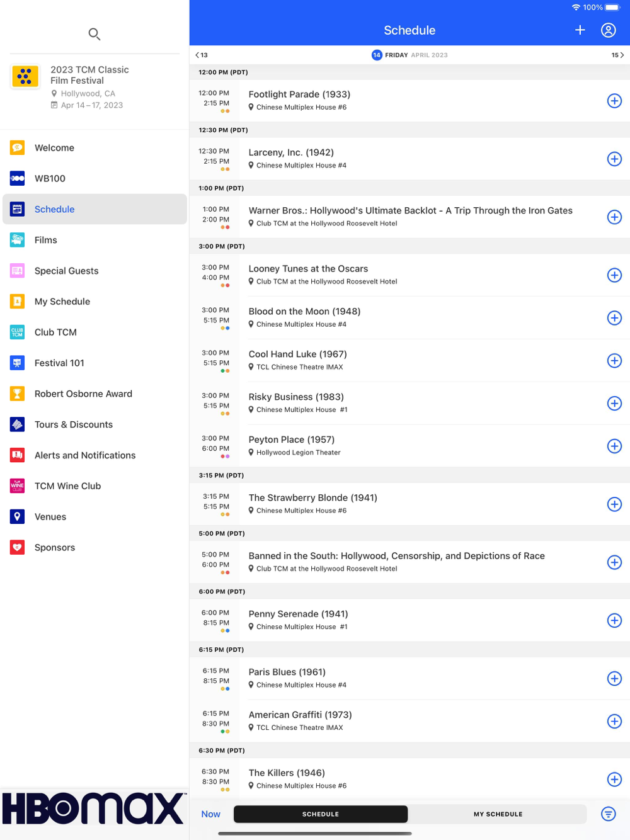Go to previous day 13
The height and width of the screenshot is (840, 630).
(202, 55)
